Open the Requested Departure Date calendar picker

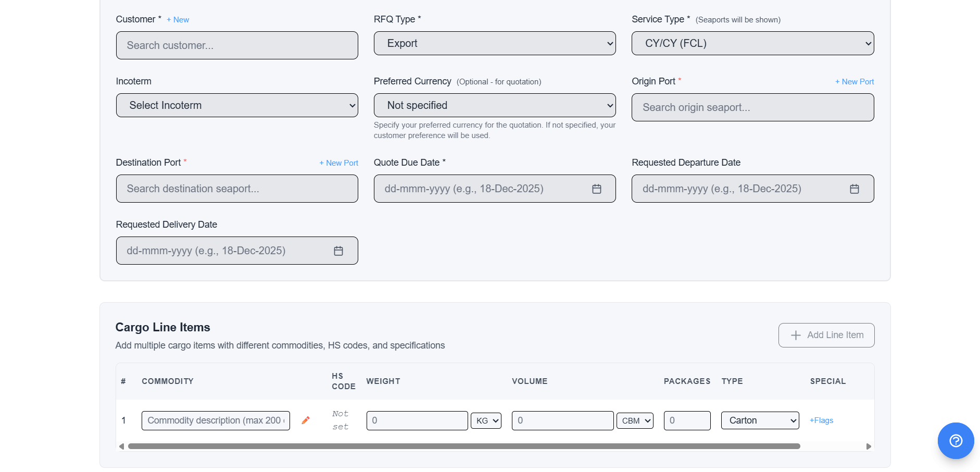(x=854, y=189)
